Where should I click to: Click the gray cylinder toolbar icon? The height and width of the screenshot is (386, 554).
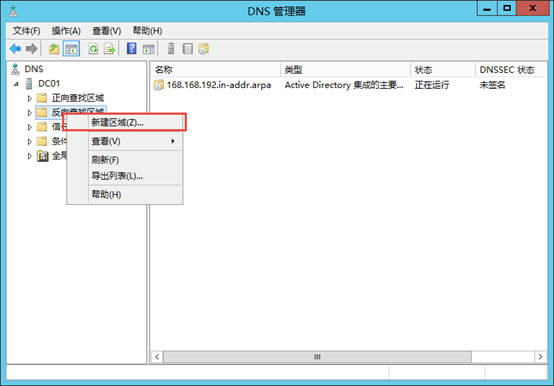click(188, 49)
